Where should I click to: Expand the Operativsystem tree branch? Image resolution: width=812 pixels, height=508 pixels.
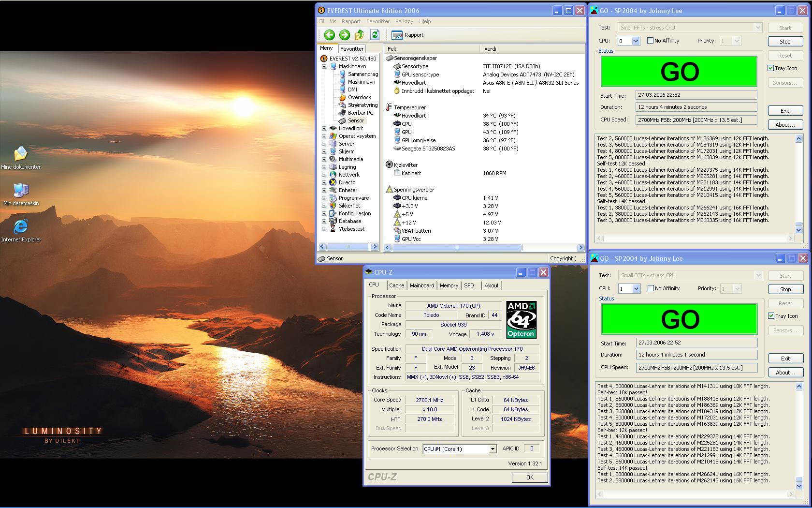(x=324, y=136)
